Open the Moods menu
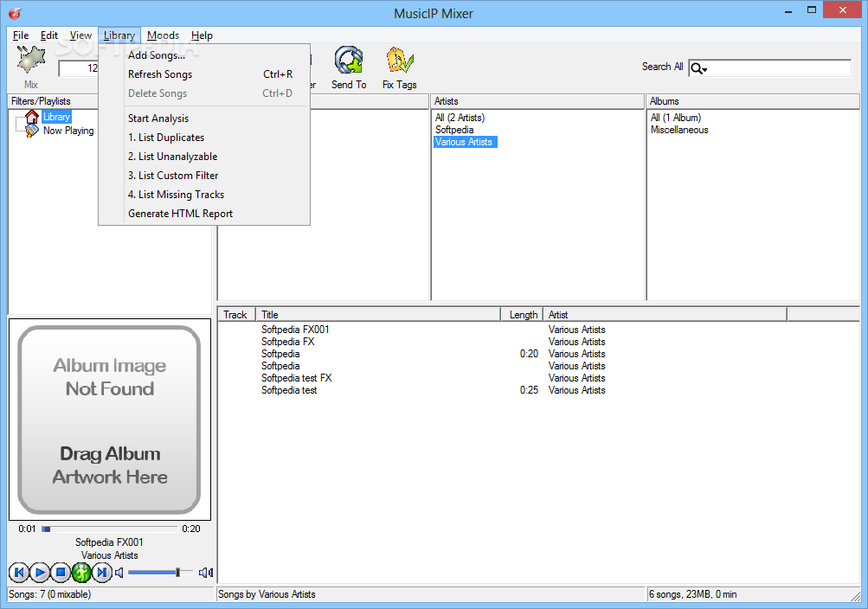This screenshot has width=868, height=609. click(x=163, y=35)
